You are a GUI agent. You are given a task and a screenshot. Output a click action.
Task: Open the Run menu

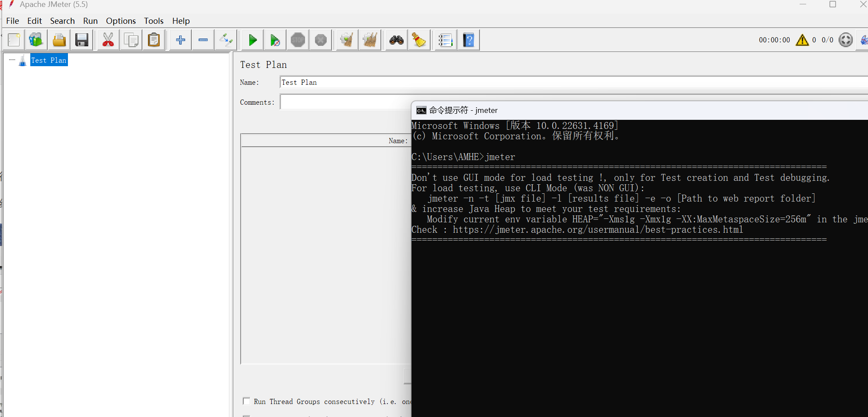(x=90, y=21)
